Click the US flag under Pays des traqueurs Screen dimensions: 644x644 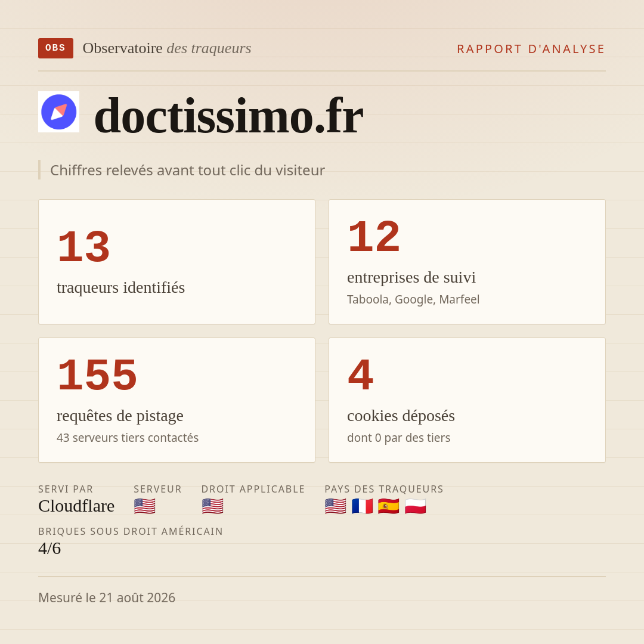pos(335,506)
